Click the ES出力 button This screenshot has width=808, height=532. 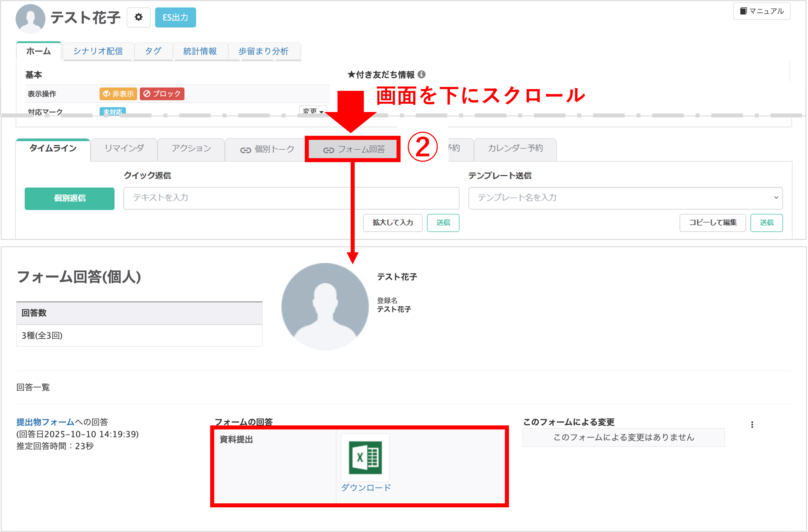175,17
